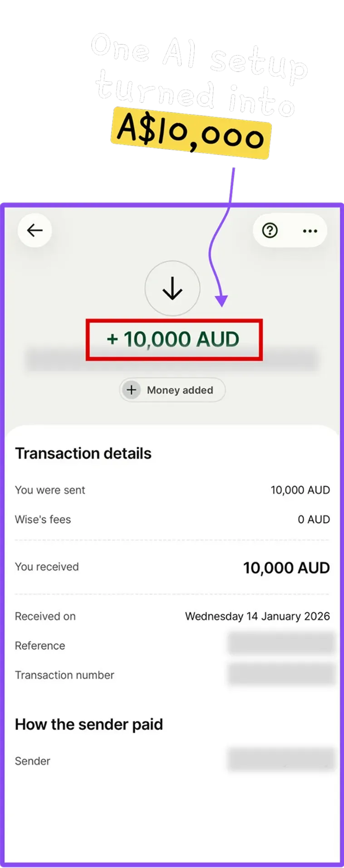Tap the Money added label chip

pos(180,390)
